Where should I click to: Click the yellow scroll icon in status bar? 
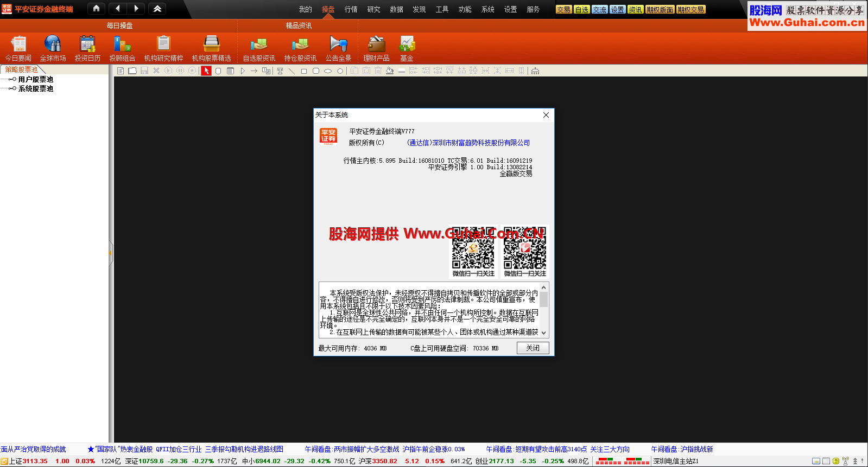836,461
